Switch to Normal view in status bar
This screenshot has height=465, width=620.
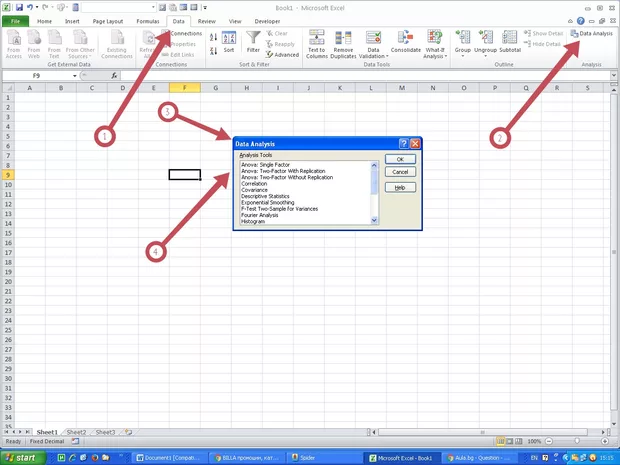coord(501,441)
